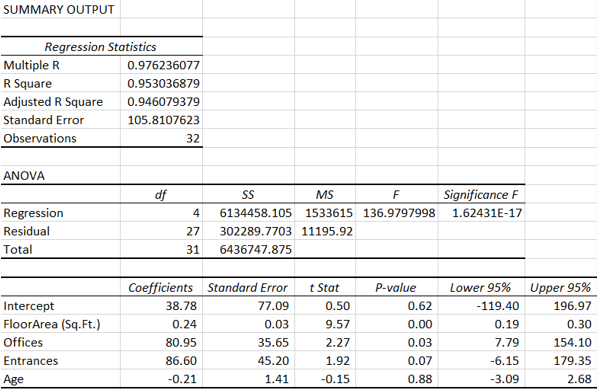
Task: Click the Significance F column header
Action: 481,194
